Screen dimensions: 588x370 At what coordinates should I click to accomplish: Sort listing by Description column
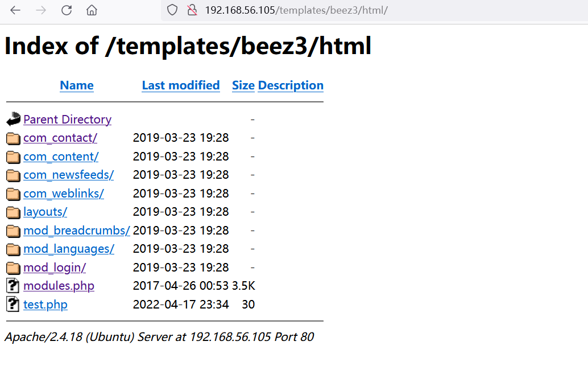[x=291, y=85]
